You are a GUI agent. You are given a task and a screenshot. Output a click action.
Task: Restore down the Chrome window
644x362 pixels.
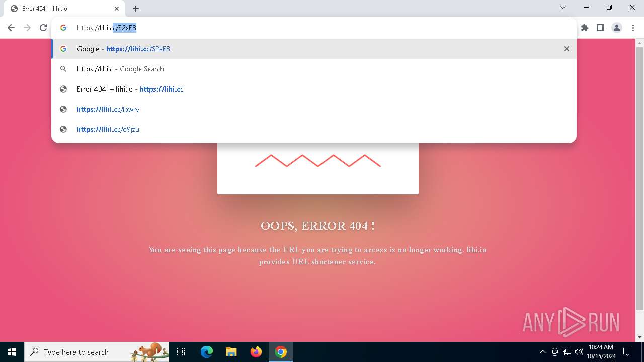pyautogui.click(x=609, y=7)
